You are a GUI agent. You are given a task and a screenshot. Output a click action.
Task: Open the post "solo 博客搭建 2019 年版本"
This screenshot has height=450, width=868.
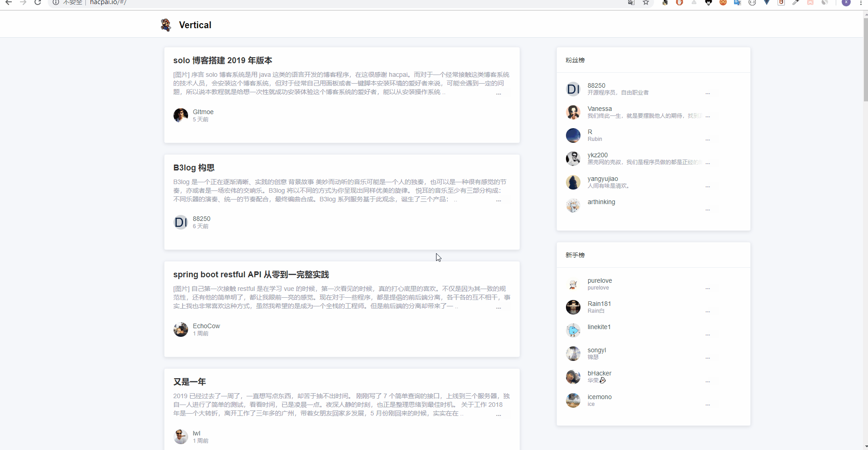click(223, 60)
